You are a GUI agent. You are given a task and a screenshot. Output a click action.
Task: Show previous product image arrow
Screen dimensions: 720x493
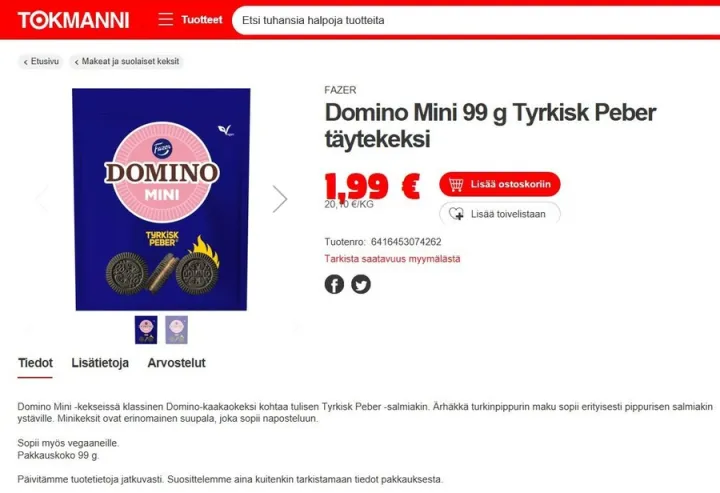pos(42,199)
